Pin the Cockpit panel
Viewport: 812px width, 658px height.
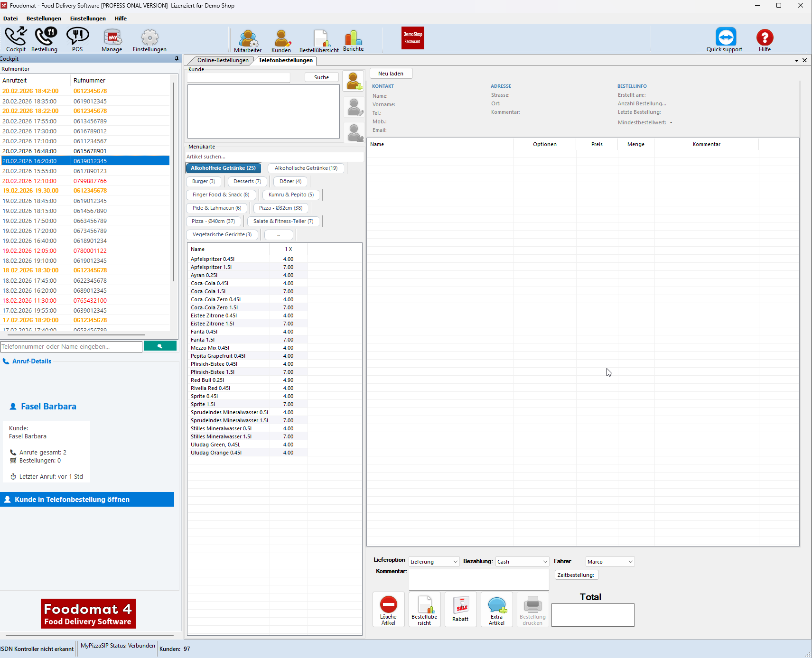(x=177, y=59)
